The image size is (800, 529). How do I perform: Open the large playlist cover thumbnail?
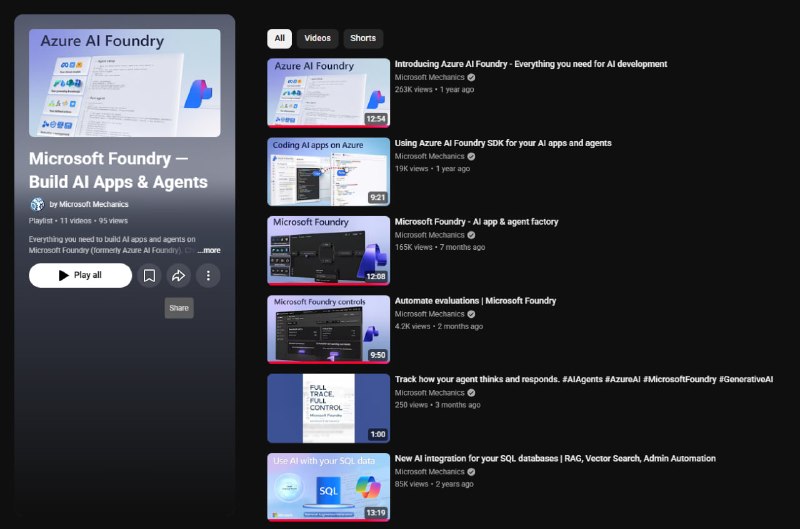click(x=124, y=83)
